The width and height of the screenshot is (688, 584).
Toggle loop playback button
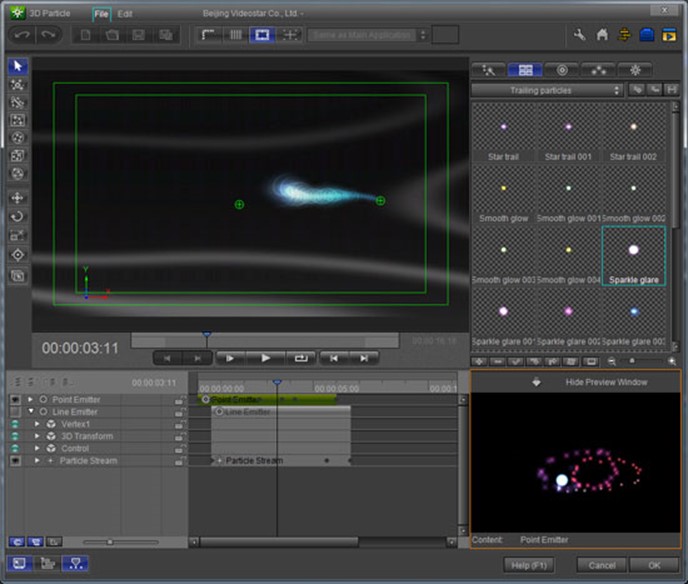click(301, 358)
